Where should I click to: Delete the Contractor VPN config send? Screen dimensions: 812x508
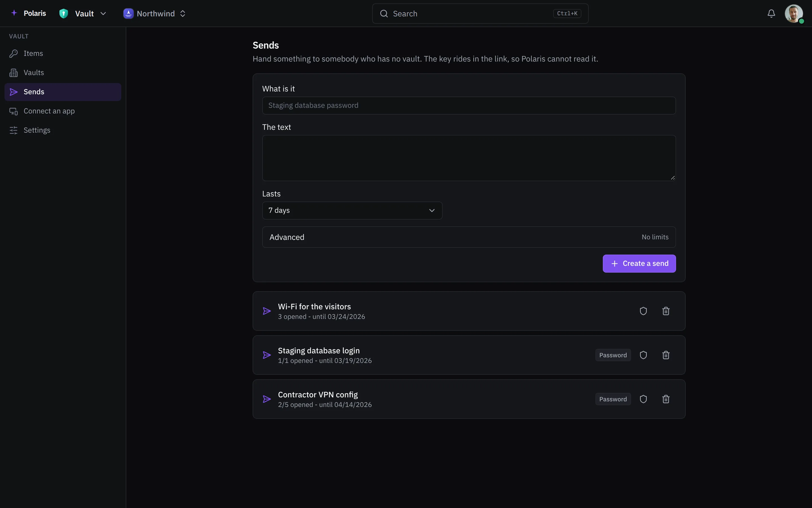coord(666,399)
